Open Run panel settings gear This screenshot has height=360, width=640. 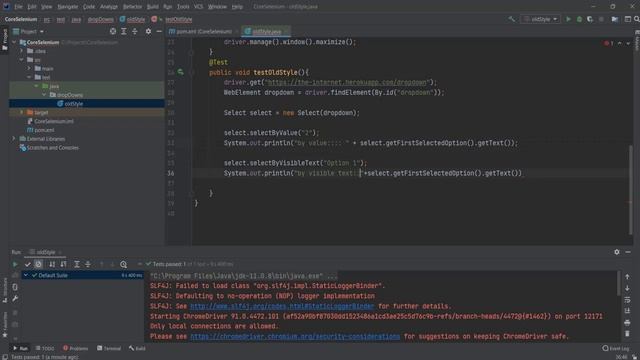click(617, 252)
